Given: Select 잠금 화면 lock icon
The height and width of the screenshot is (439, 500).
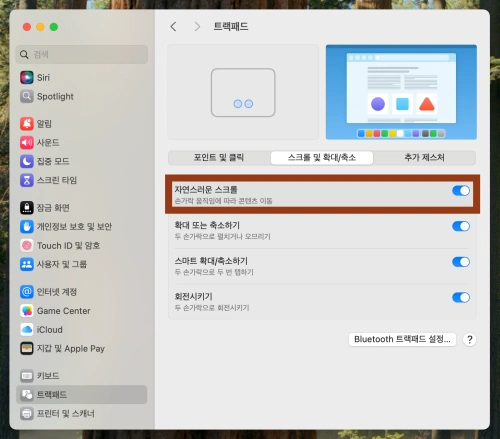Looking at the screenshot, I should tap(27, 208).
